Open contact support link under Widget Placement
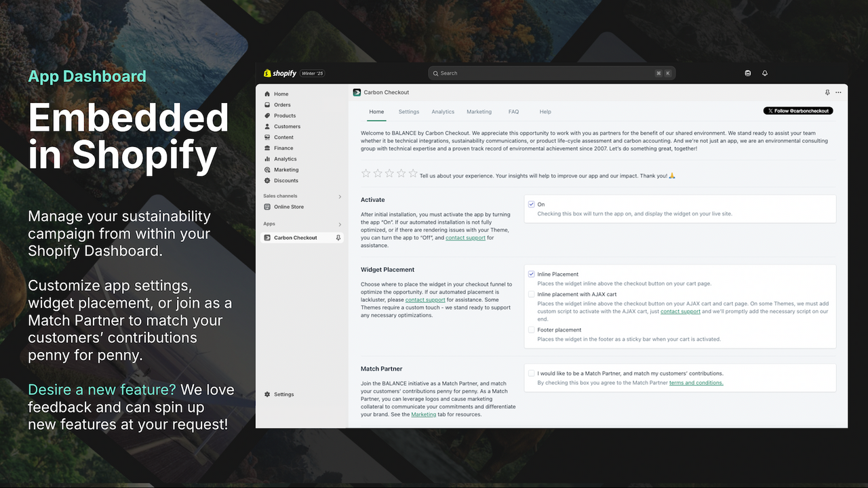The height and width of the screenshot is (488, 868). coord(425,300)
